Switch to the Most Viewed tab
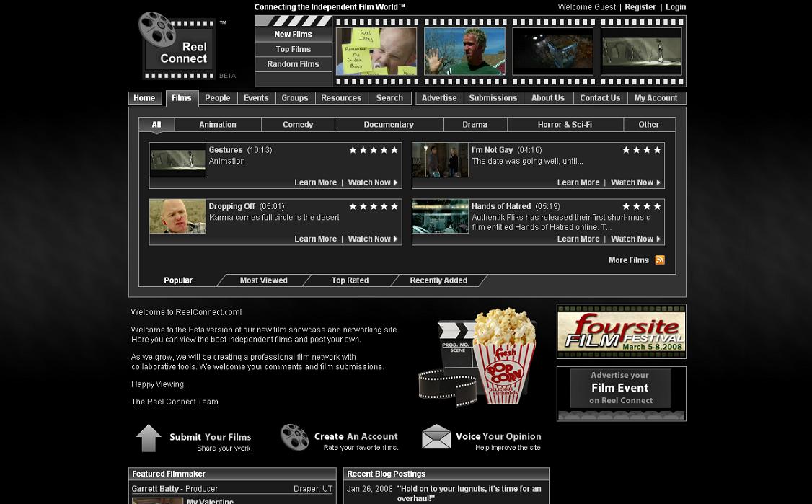 [x=263, y=280]
